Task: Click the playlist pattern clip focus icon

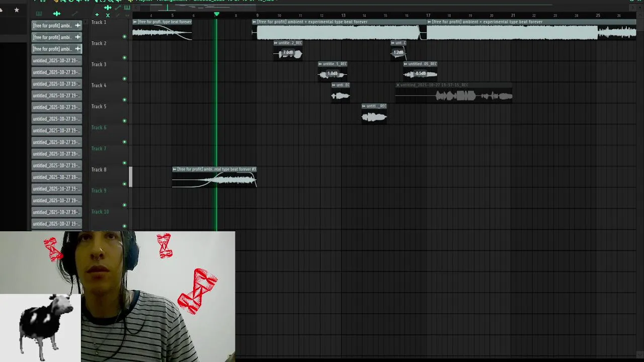Action: (127, 8)
